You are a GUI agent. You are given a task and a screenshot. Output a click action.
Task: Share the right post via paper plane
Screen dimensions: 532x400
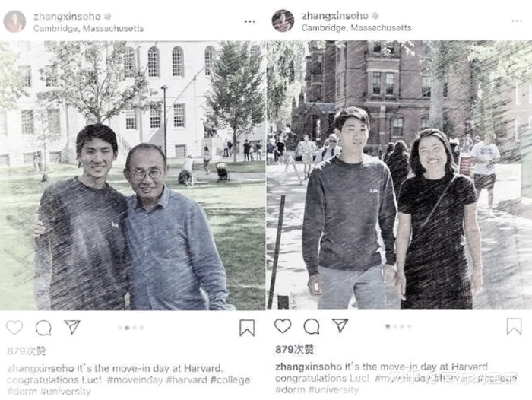340,325
